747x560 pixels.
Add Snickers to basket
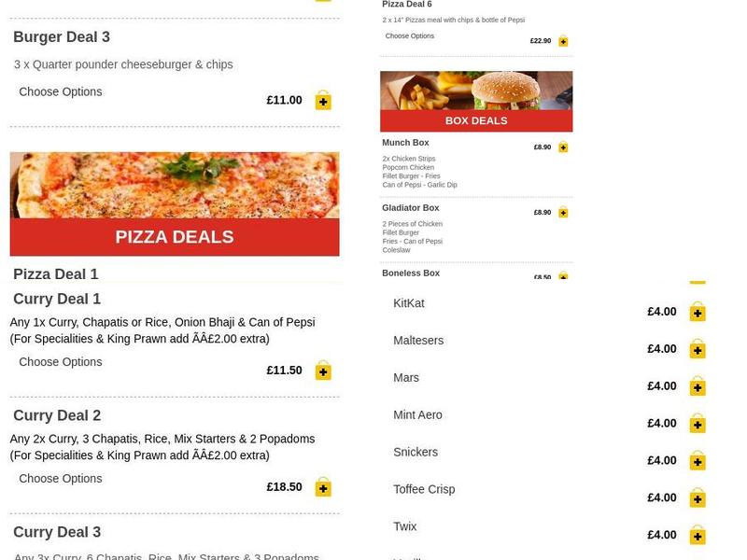698,461
